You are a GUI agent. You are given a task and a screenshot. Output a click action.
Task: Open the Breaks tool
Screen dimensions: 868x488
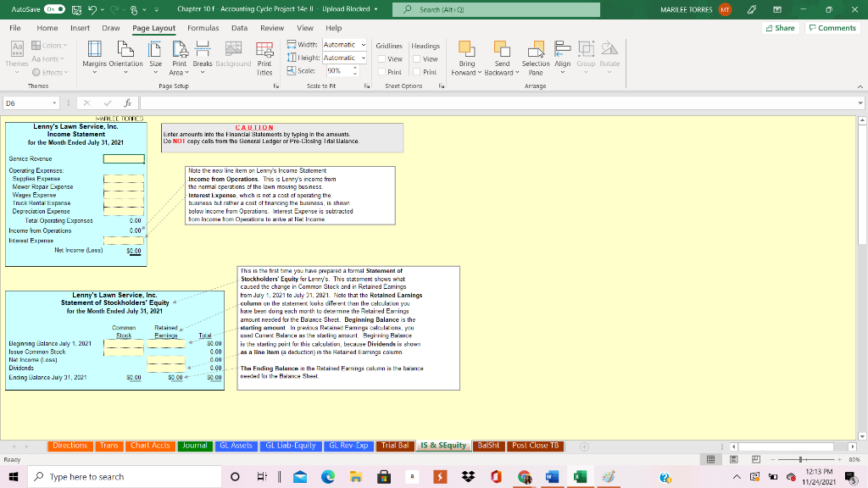click(x=203, y=58)
